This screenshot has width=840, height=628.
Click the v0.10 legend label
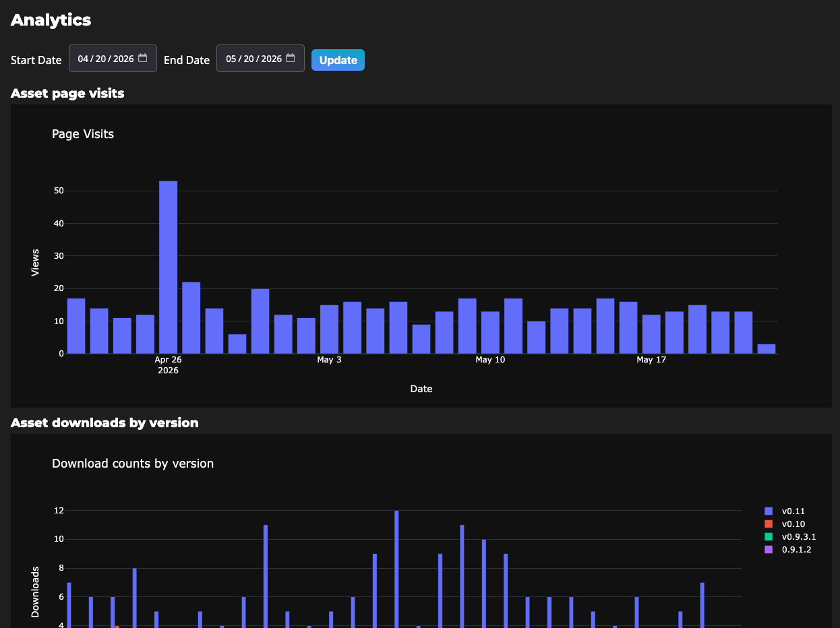[793, 524]
